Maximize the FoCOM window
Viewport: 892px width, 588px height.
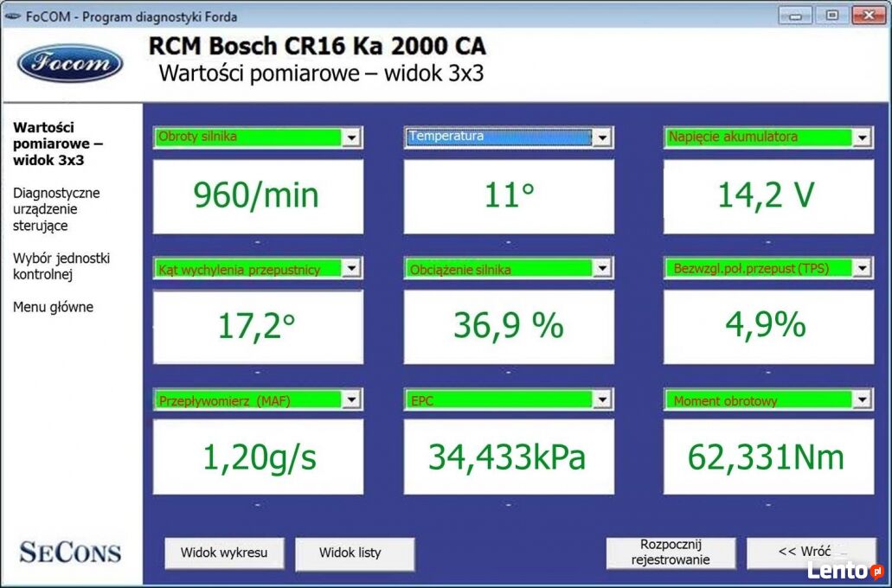click(x=831, y=16)
